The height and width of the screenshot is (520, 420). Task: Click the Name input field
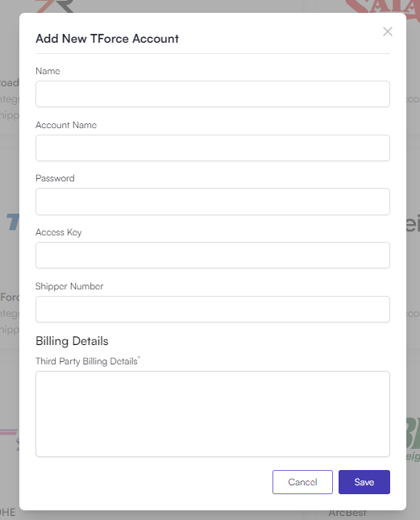pos(213,94)
